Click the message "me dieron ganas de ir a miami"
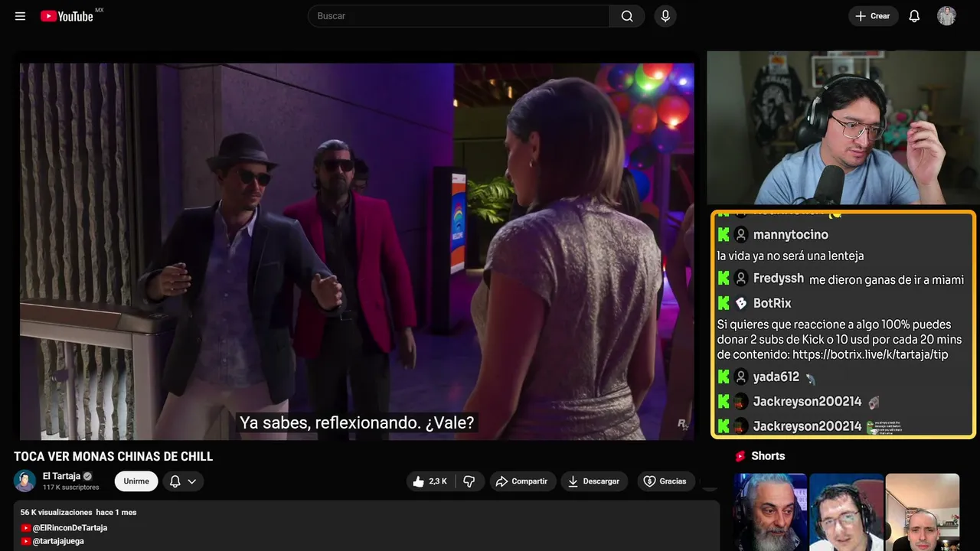980x551 pixels. click(887, 280)
